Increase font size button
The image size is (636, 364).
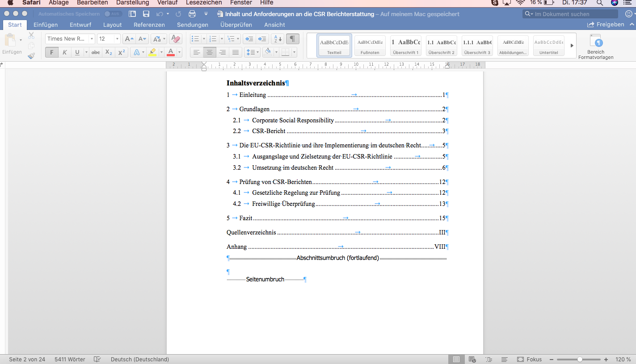129,39
